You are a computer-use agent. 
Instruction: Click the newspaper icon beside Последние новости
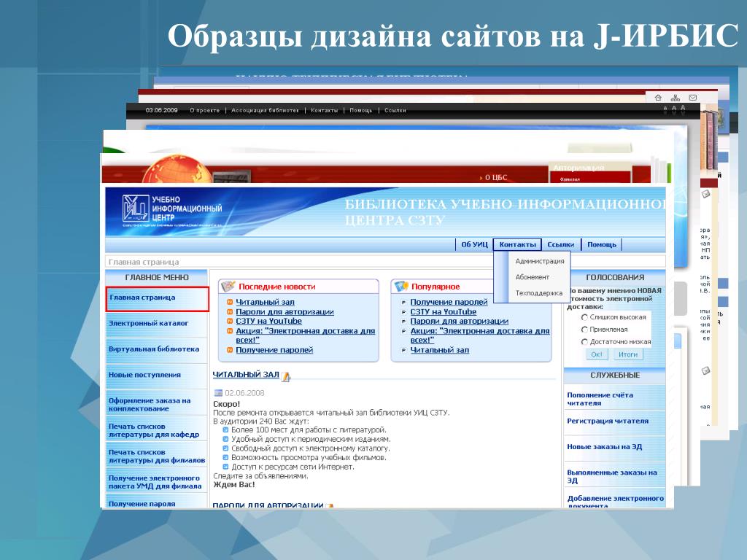[x=228, y=286]
